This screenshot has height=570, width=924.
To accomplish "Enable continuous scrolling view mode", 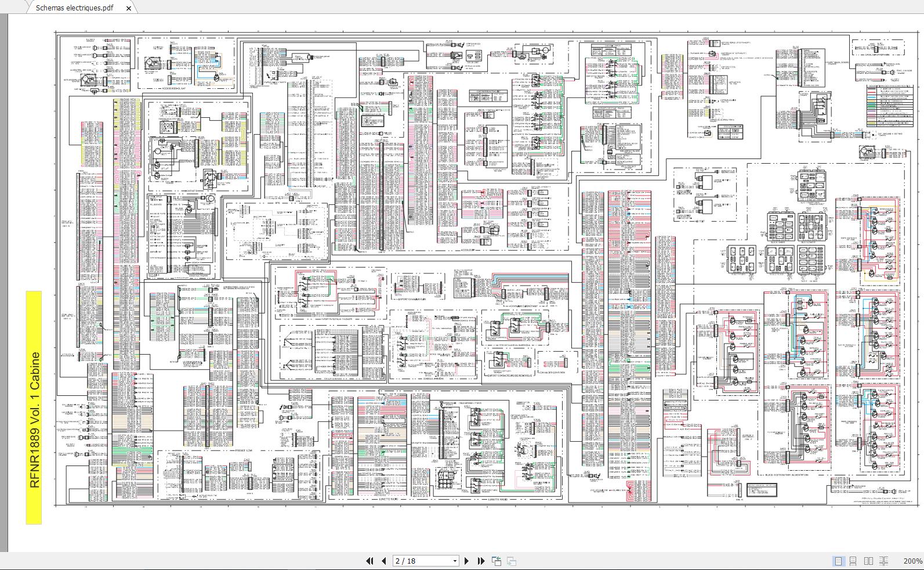I will (853, 561).
